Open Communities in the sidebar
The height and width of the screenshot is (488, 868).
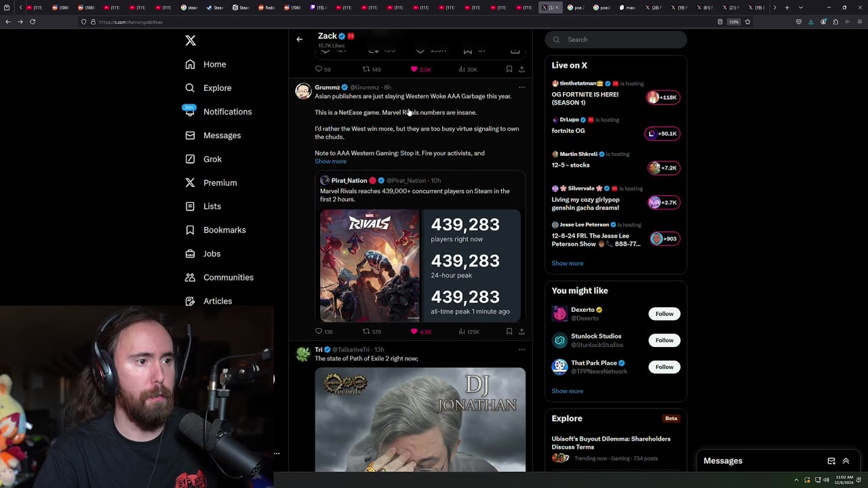click(x=219, y=277)
